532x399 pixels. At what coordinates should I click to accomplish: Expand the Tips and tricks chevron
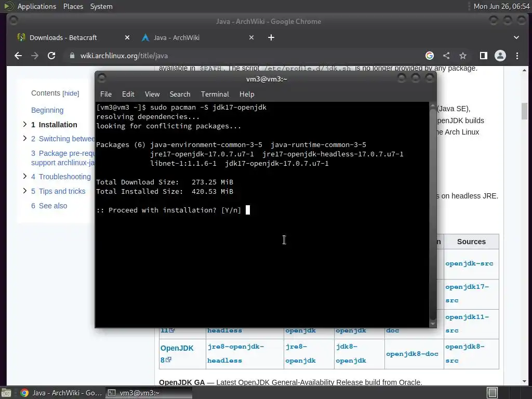[25, 191]
